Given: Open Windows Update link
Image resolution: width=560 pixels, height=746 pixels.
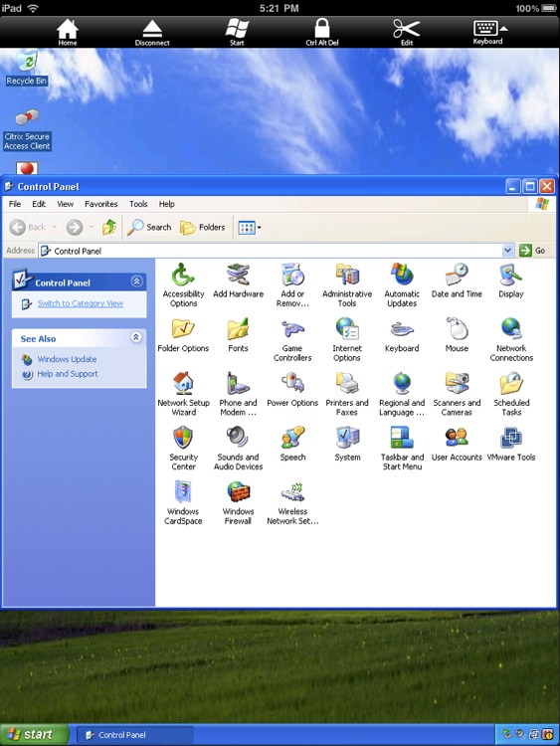Looking at the screenshot, I should pos(67,359).
